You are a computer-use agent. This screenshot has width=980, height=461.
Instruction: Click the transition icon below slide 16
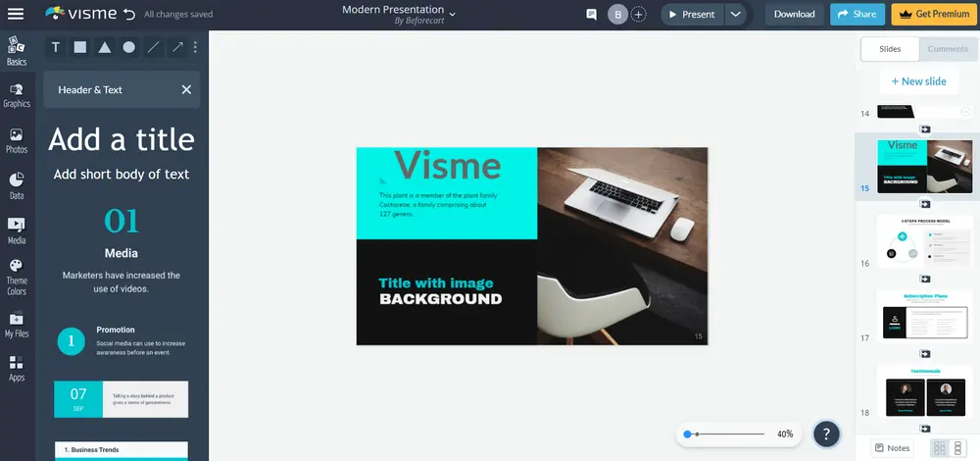[925, 279]
